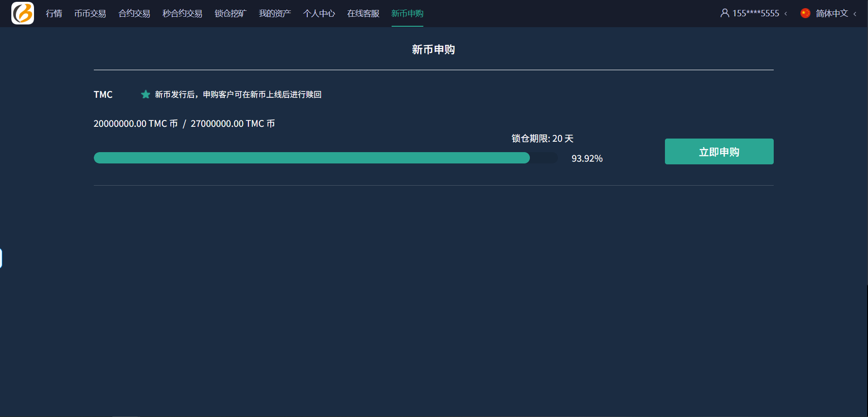The image size is (868, 417).
Task: Click the user profile icon
Action: point(725,13)
